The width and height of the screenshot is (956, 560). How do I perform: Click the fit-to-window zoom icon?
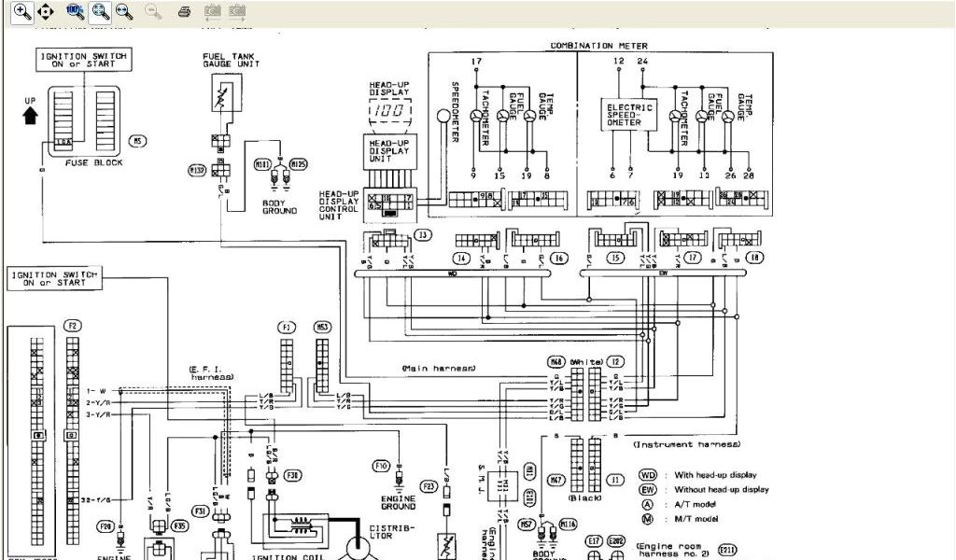point(101,11)
